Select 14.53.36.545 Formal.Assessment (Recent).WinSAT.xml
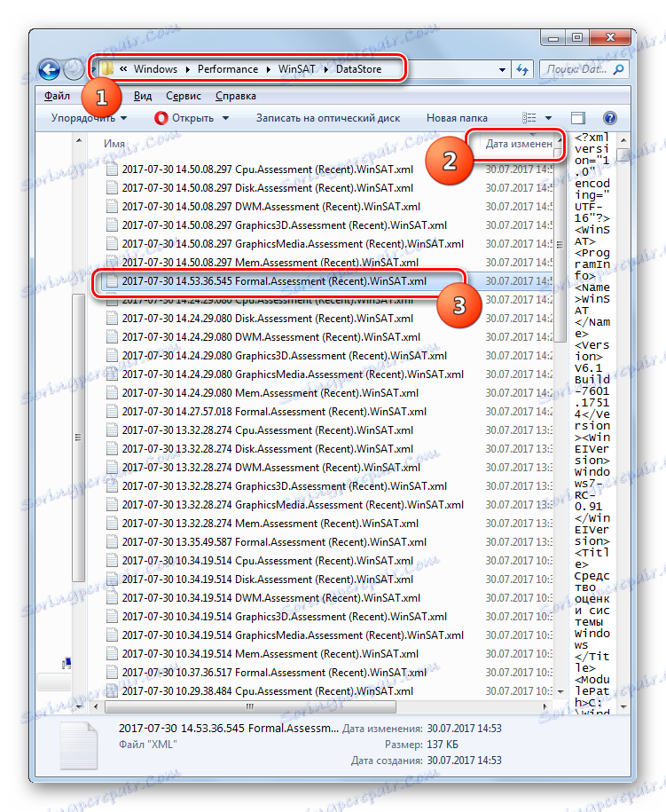Viewport: 666px width, 812px height. (x=274, y=281)
